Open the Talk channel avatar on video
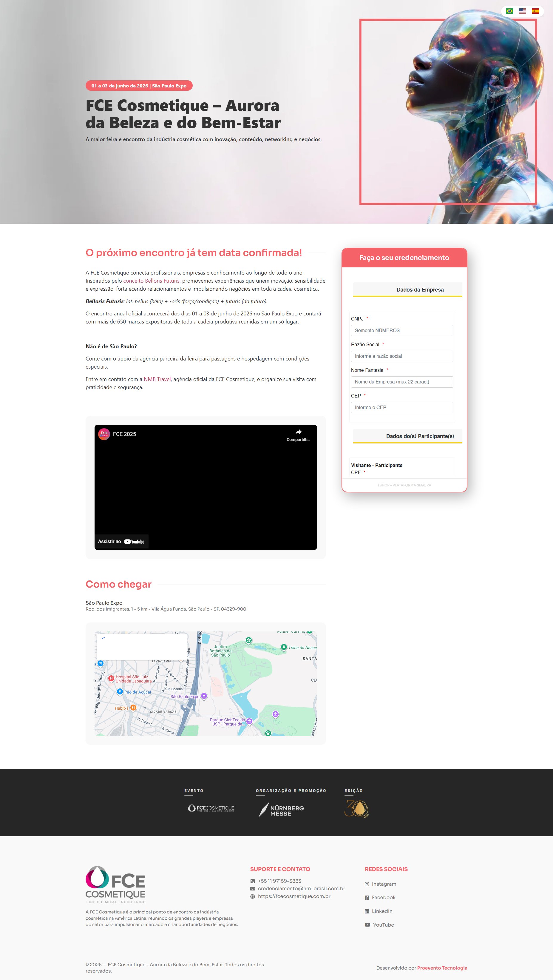553x980 pixels. click(104, 434)
